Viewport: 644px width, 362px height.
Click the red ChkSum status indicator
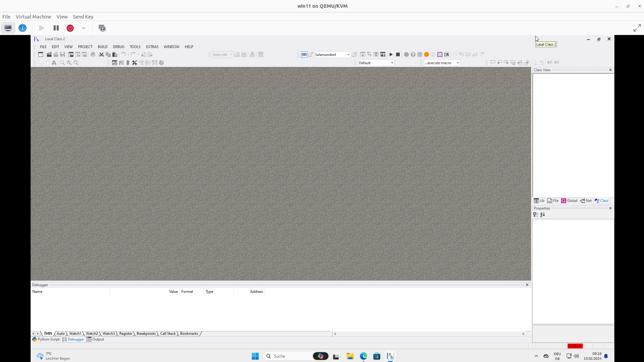coord(575,346)
